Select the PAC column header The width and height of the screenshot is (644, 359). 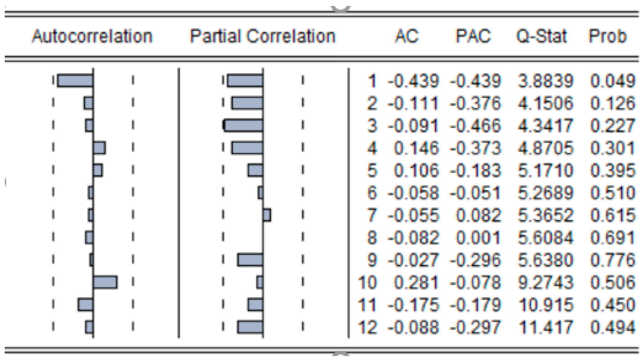(x=473, y=36)
